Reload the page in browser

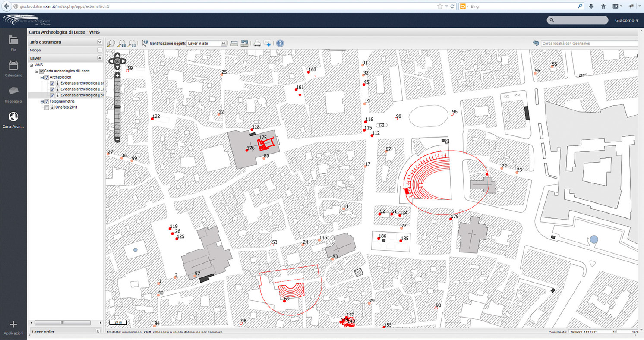[x=452, y=6]
